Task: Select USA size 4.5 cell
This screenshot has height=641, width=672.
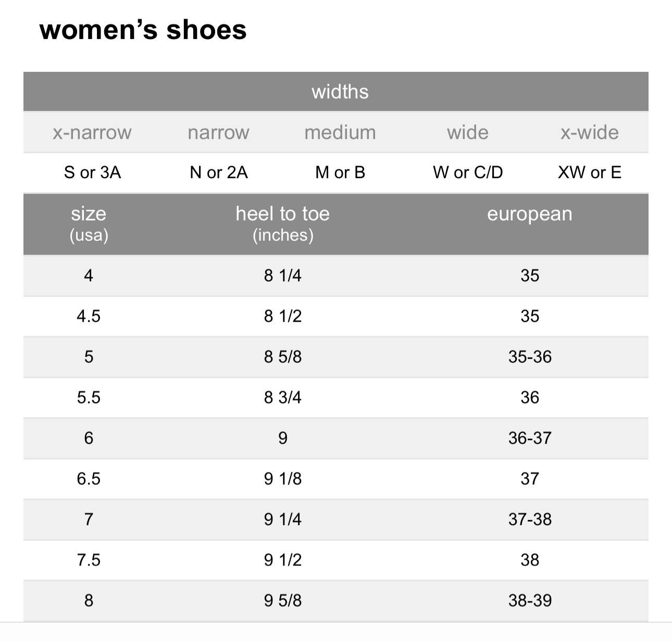Action: [x=89, y=316]
